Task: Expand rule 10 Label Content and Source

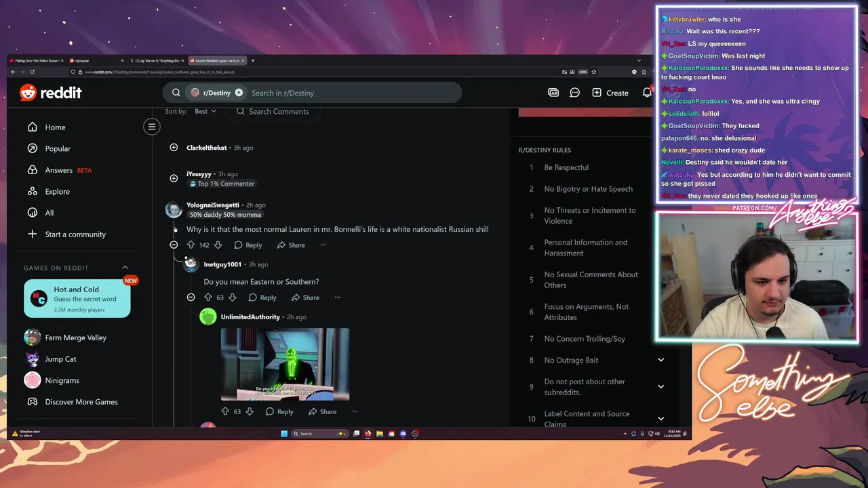Action: tap(661, 418)
